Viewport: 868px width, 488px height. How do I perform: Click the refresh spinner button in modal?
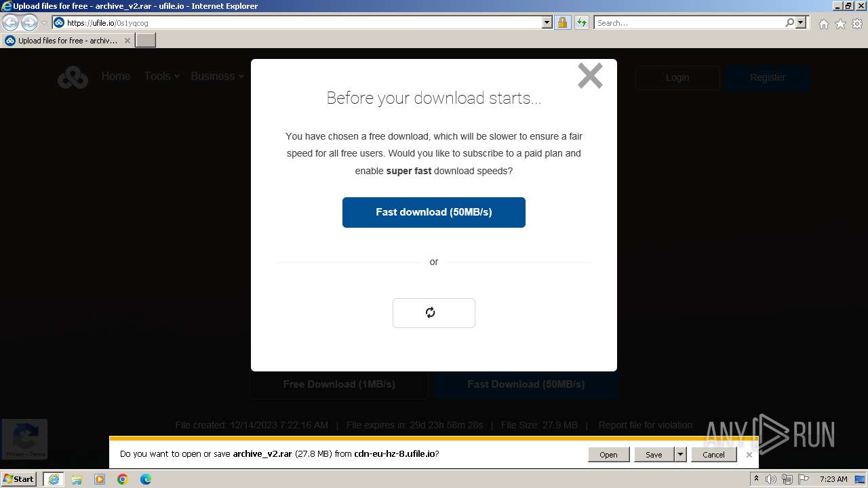click(434, 313)
